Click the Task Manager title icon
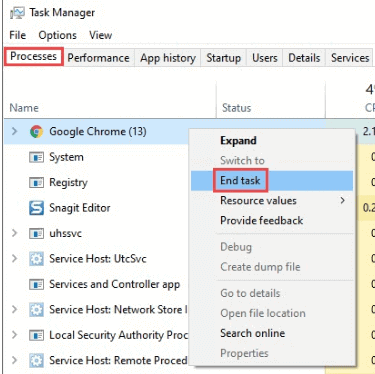This screenshot has width=375, height=374. click(x=17, y=13)
